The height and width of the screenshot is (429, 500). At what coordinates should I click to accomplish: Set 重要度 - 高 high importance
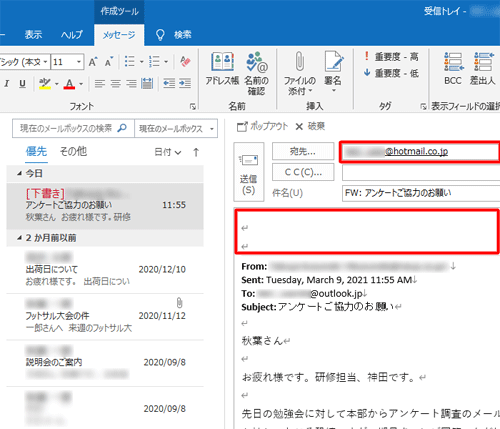pyautogui.click(x=391, y=57)
